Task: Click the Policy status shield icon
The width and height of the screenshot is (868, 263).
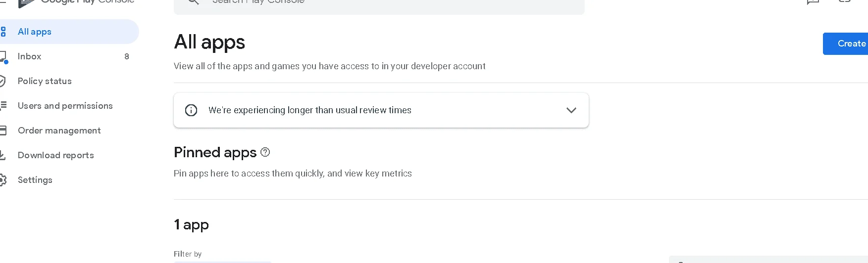Action: pyautogui.click(x=2, y=81)
